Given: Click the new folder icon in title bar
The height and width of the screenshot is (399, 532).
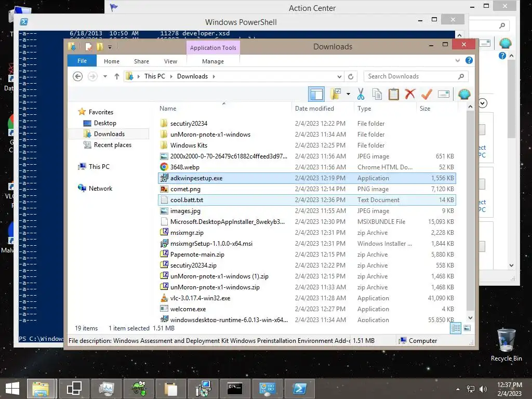Looking at the screenshot, I should (99, 47).
